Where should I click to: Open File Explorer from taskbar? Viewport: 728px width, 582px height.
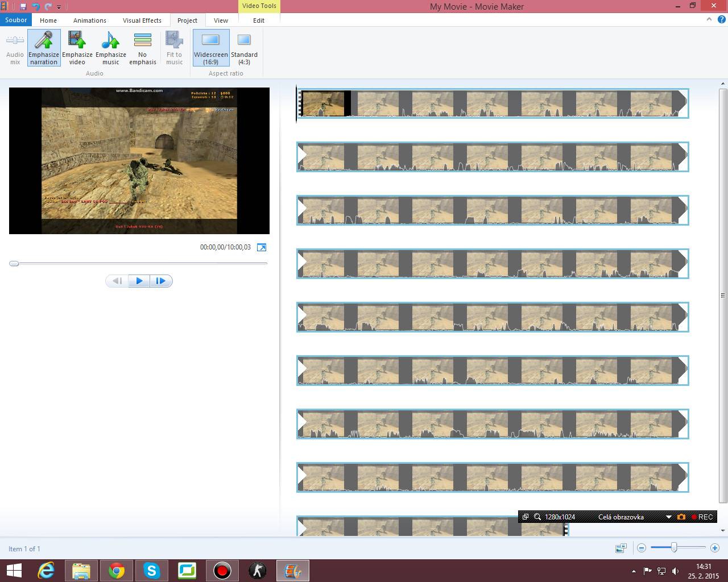click(x=81, y=571)
